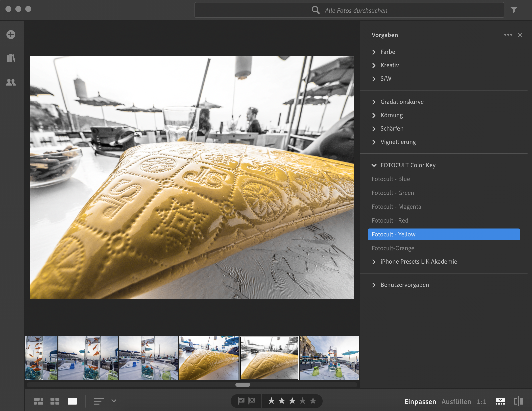This screenshot has width=532, height=411.
Task: Click the main yellow cushion photo
Action: coord(192,178)
